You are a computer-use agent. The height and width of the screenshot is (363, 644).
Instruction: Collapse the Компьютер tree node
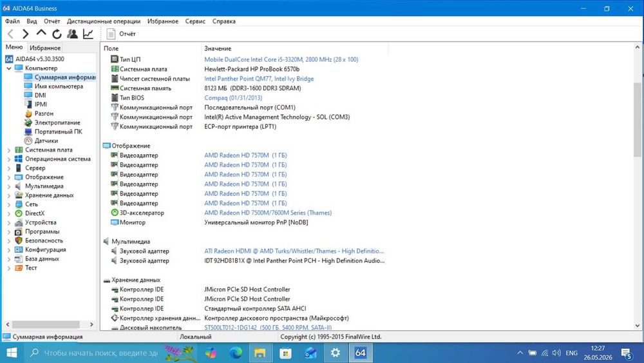pos(9,68)
